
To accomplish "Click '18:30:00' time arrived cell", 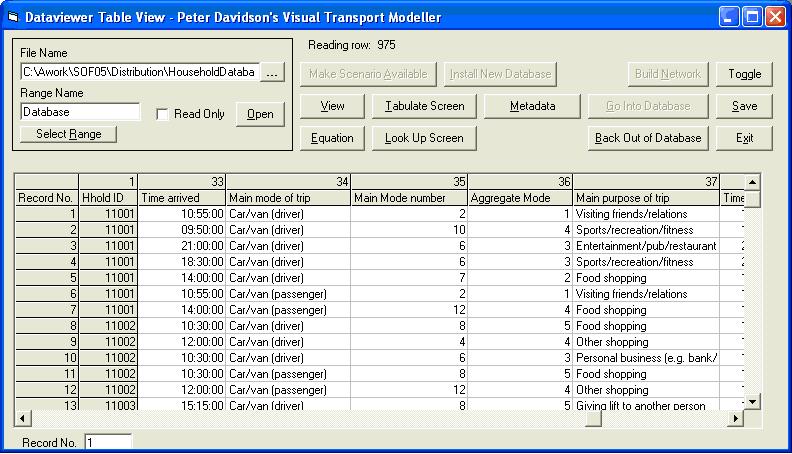I will click(x=182, y=262).
